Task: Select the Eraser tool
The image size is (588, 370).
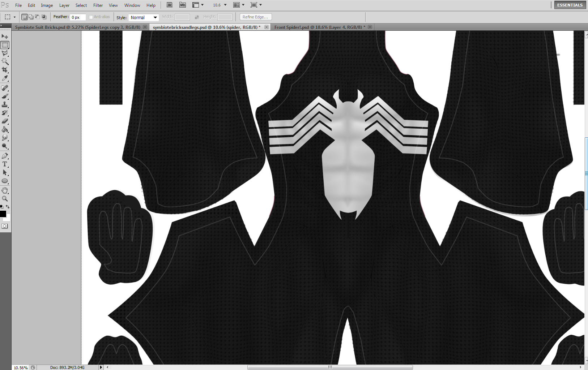Action: tap(5, 121)
